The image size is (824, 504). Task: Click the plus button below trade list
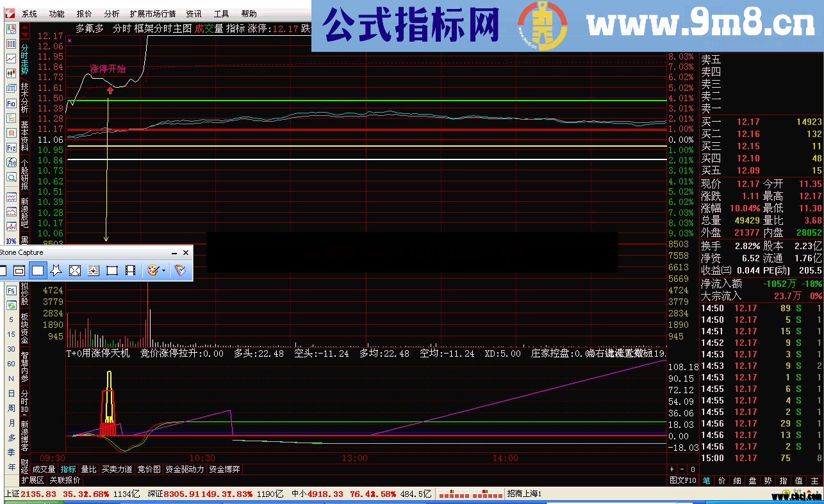(x=672, y=469)
